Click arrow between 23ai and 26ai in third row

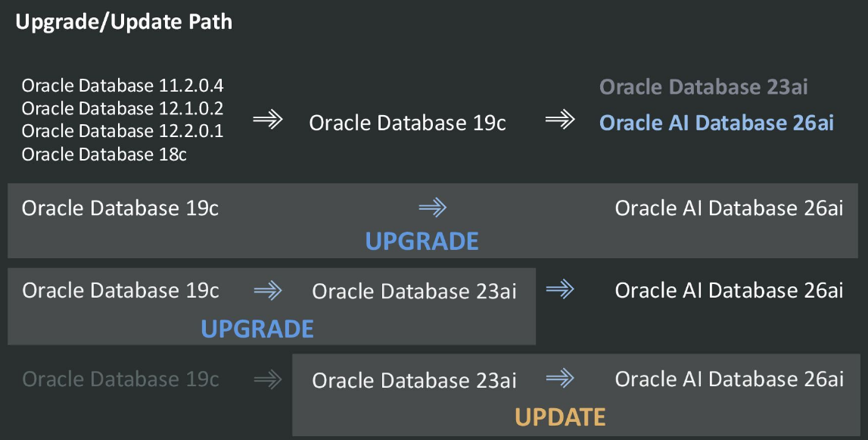(x=560, y=288)
